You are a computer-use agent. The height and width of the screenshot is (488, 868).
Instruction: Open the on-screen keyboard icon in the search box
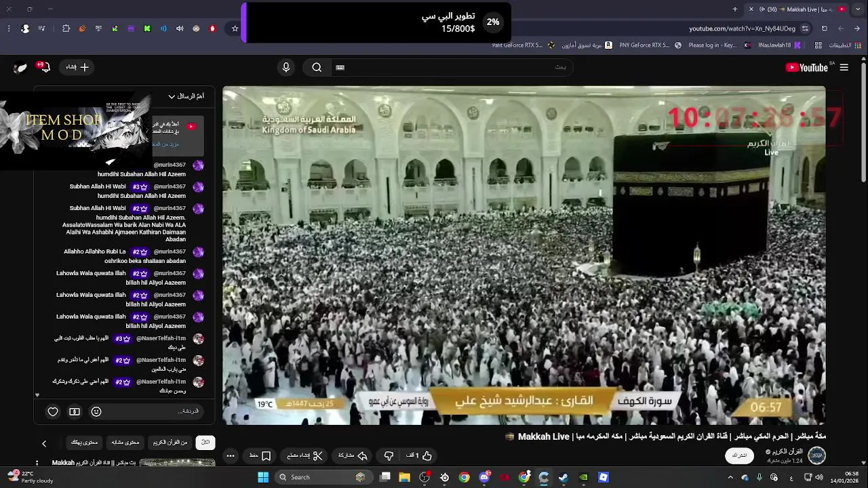(340, 67)
